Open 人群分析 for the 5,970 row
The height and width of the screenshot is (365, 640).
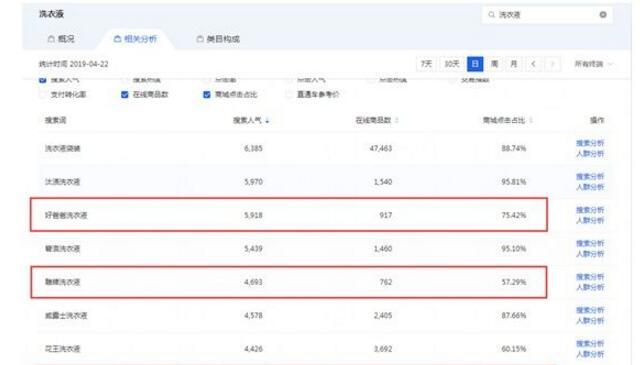tap(590, 187)
